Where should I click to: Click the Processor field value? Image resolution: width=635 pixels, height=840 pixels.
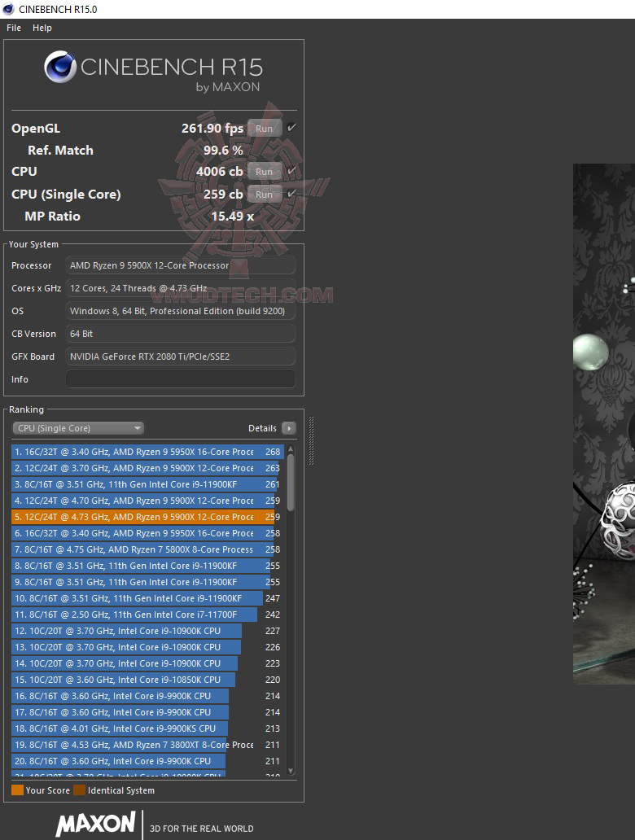click(180, 265)
